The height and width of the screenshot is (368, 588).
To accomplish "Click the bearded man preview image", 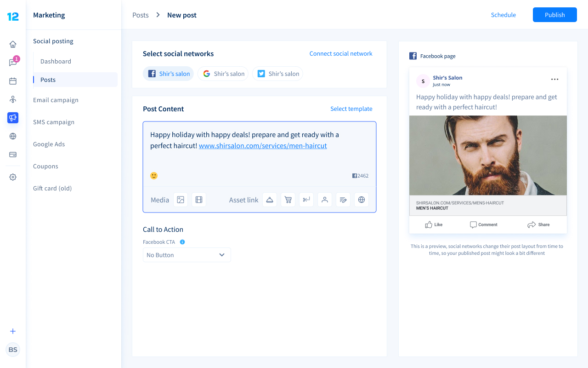I will 488,155.
